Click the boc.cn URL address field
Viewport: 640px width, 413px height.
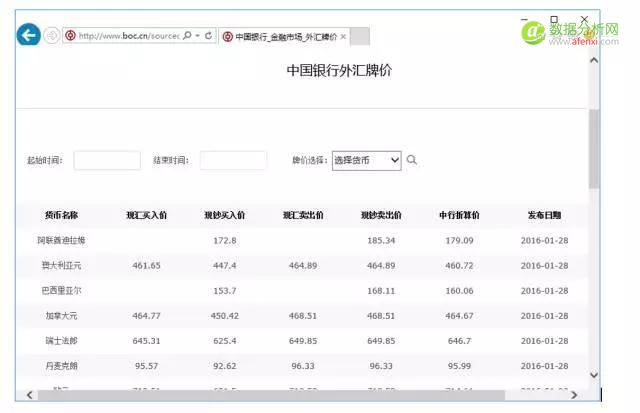(129, 36)
